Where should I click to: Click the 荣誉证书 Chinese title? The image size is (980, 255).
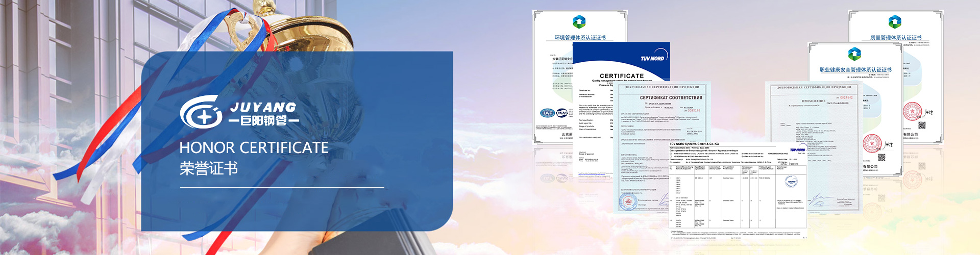(x=209, y=168)
